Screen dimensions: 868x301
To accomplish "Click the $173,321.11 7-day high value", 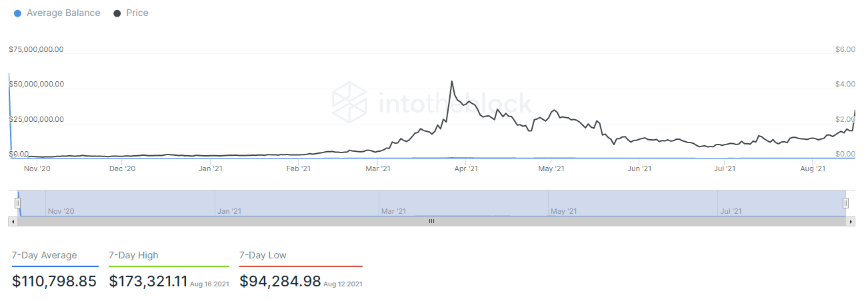I will click(x=148, y=282).
